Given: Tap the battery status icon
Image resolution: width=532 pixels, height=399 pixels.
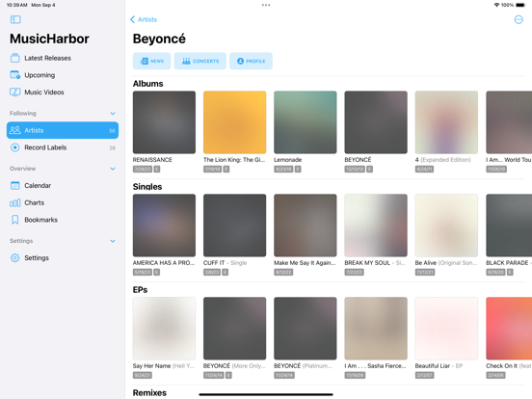Looking at the screenshot, I should click(520, 5).
